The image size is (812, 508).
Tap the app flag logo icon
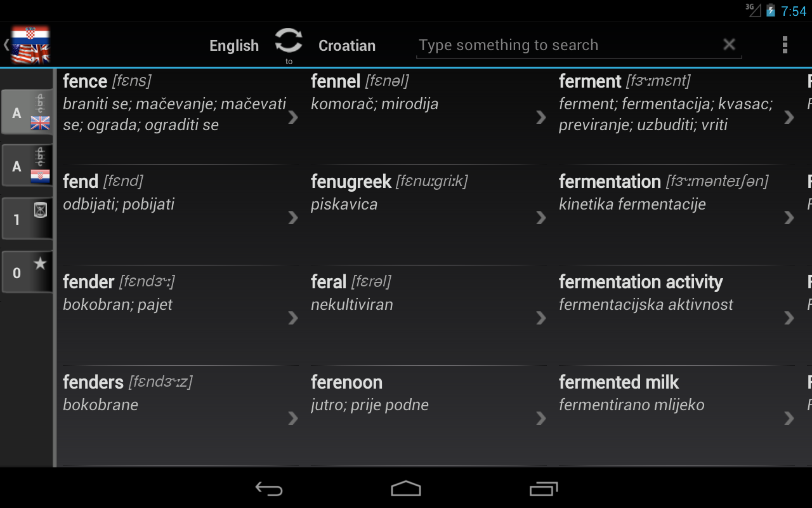click(30, 45)
